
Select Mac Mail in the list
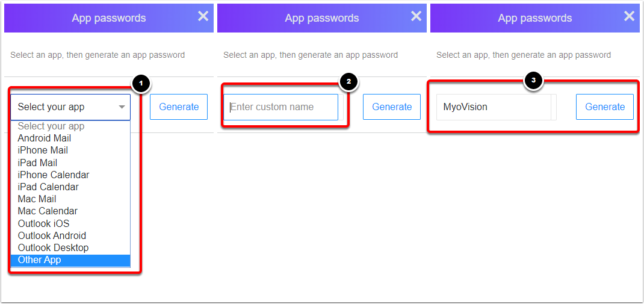(37, 199)
